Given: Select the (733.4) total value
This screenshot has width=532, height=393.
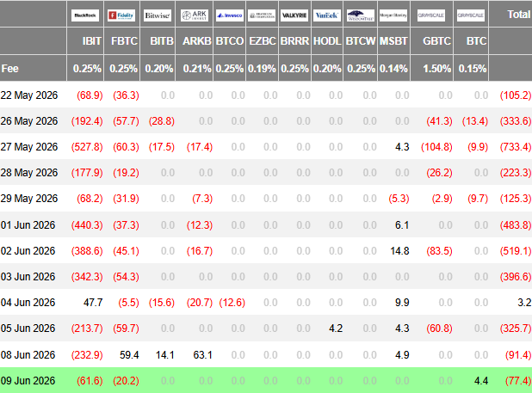Looking at the screenshot, I should 516,147.
